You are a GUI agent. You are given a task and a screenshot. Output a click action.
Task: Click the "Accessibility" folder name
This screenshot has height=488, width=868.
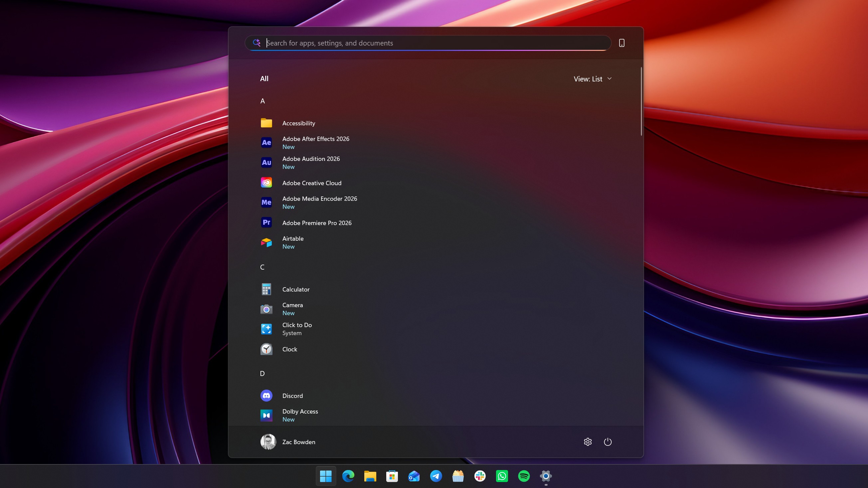pyautogui.click(x=298, y=123)
